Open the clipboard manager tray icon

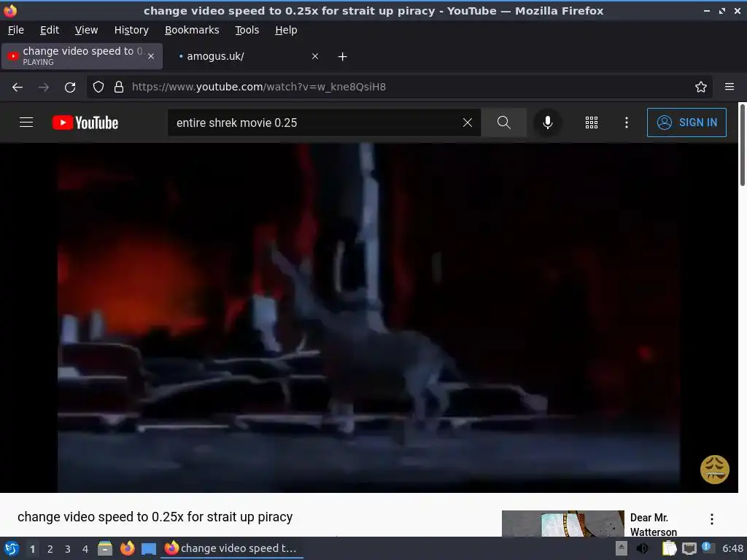pyautogui.click(x=669, y=548)
